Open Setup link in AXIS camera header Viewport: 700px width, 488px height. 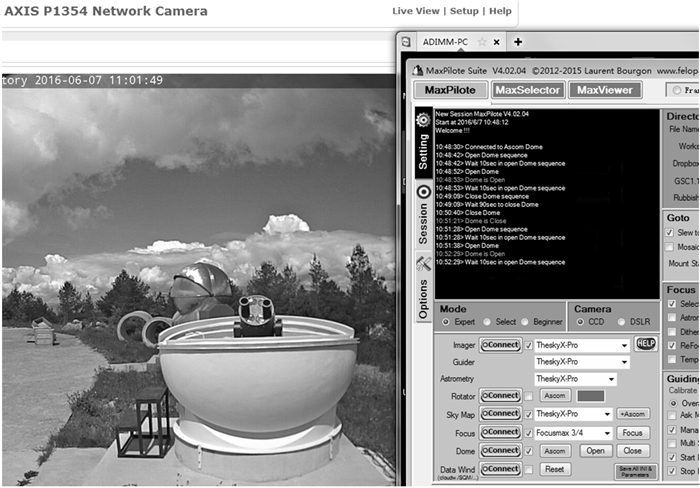pyautogui.click(x=463, y=11)
